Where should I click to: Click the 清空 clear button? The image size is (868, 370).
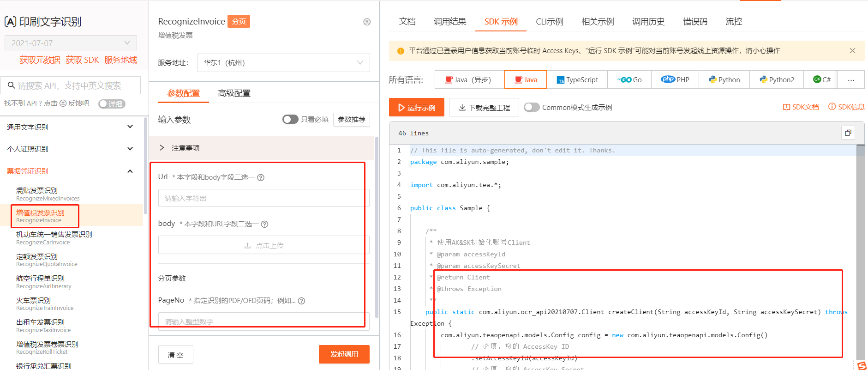175,355
